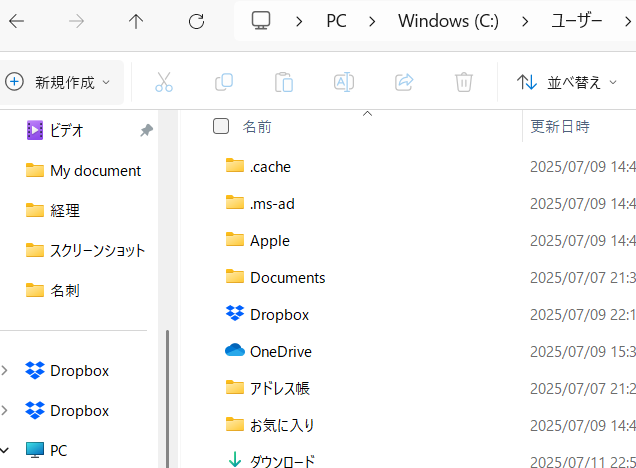Click the Rename icon in toolbar

click(x=344, y=82)
